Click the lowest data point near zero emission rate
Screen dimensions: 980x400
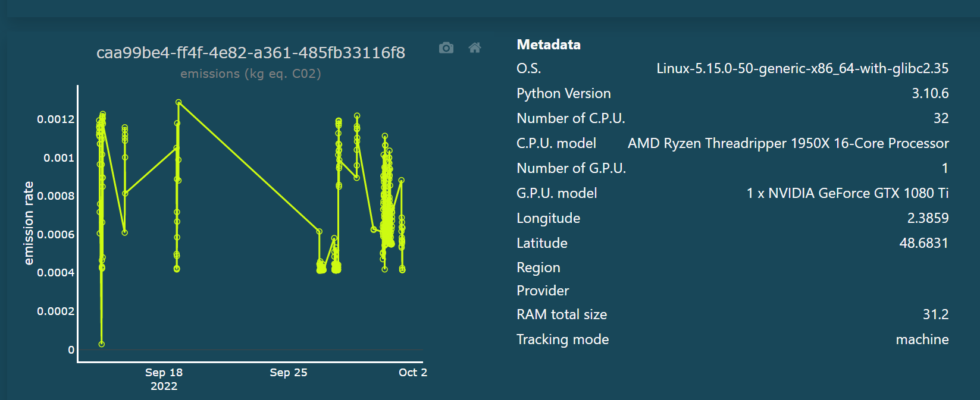(x=101, y=343)
